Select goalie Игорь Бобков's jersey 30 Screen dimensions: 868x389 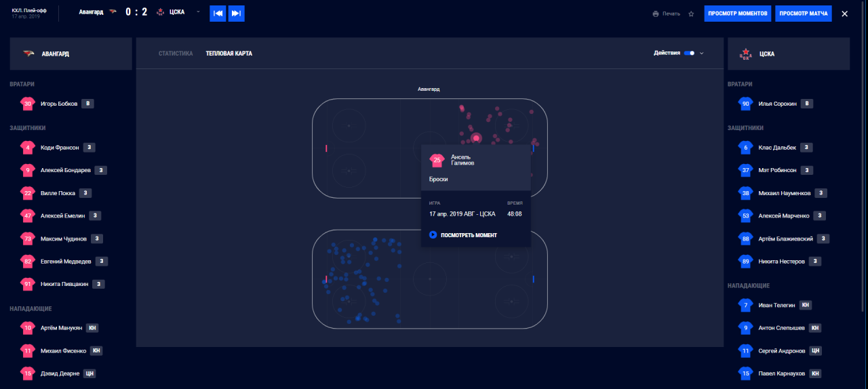[x=28, y=104]
